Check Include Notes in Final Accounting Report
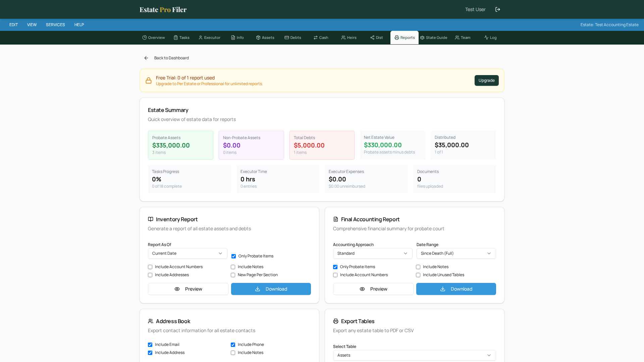This screenshot has width=644, height=362. 418,267
